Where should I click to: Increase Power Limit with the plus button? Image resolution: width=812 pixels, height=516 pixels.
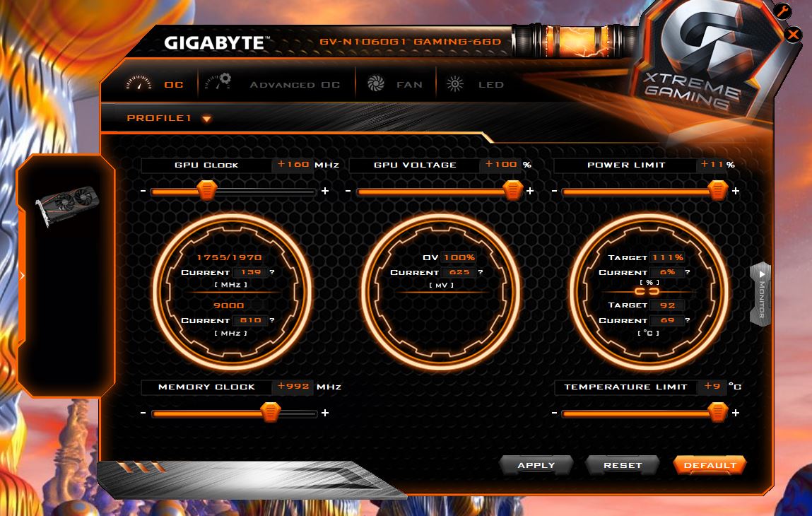(x=736, y=191)
